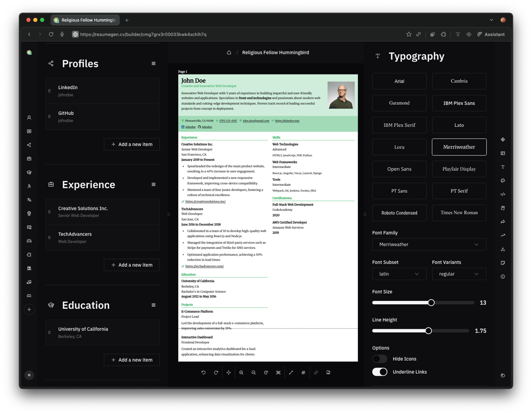Screen dimensions: 532x414
Task: Click the home icon in breadcrumb
Action: click(229, 53)
